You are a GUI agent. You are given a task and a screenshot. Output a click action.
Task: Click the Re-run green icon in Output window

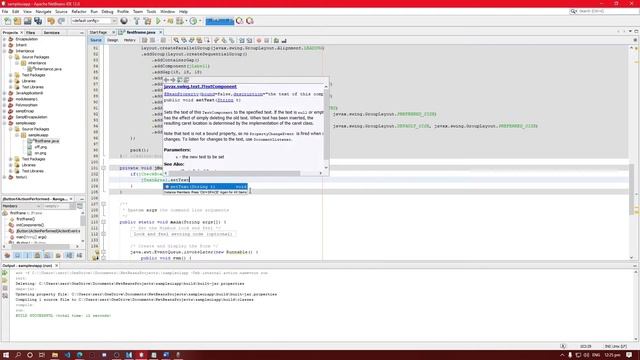[x=5, y=273]
